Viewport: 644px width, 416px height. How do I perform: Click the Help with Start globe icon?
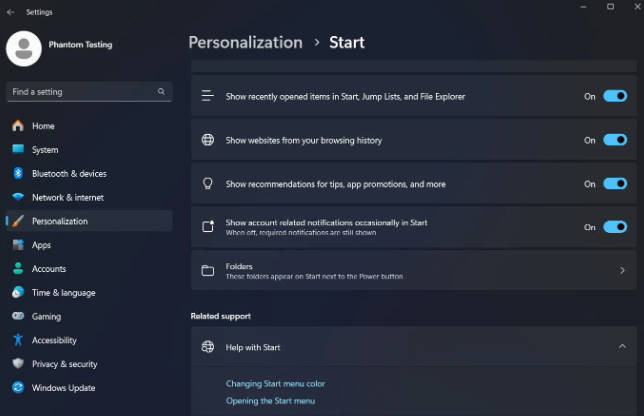208,347
